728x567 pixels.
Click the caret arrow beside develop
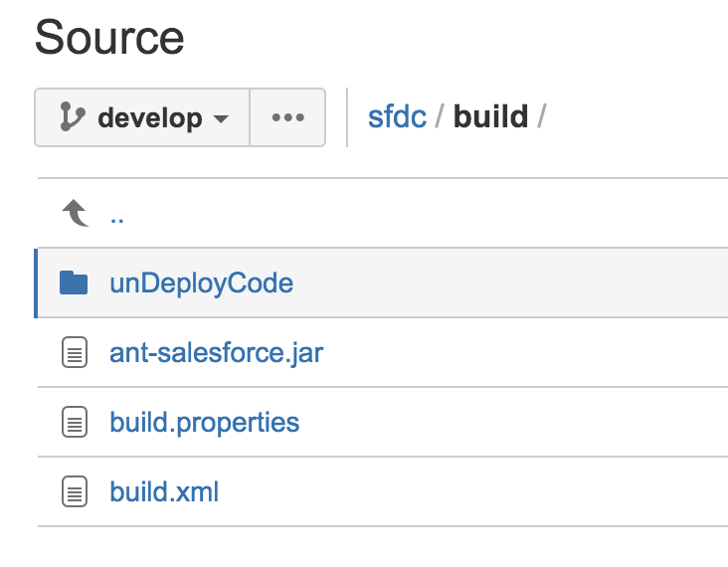(221, 119)
